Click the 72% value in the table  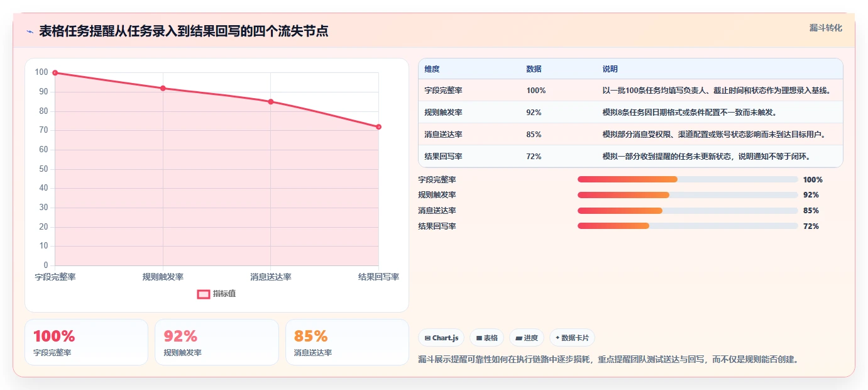[x=534, y=157]
